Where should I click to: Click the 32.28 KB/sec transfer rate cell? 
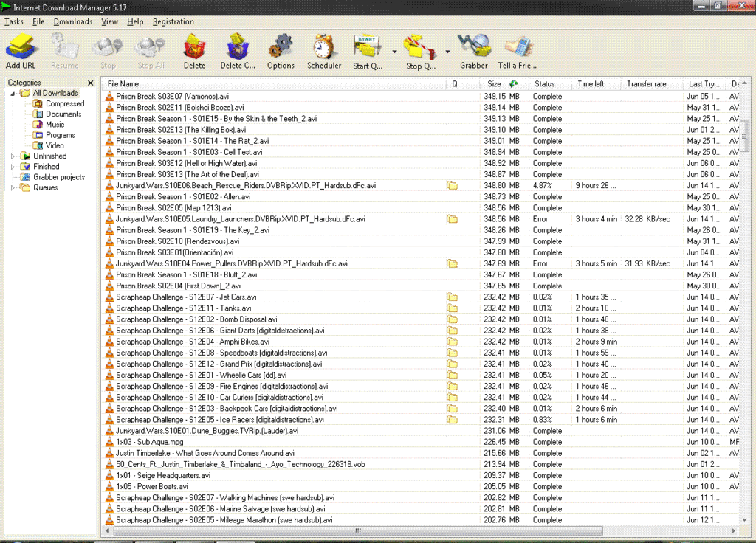tap(647, 218)
